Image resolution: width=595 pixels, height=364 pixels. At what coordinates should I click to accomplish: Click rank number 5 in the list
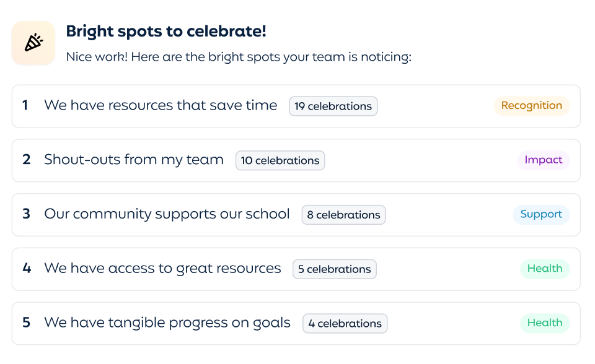(x=26, y=323)
